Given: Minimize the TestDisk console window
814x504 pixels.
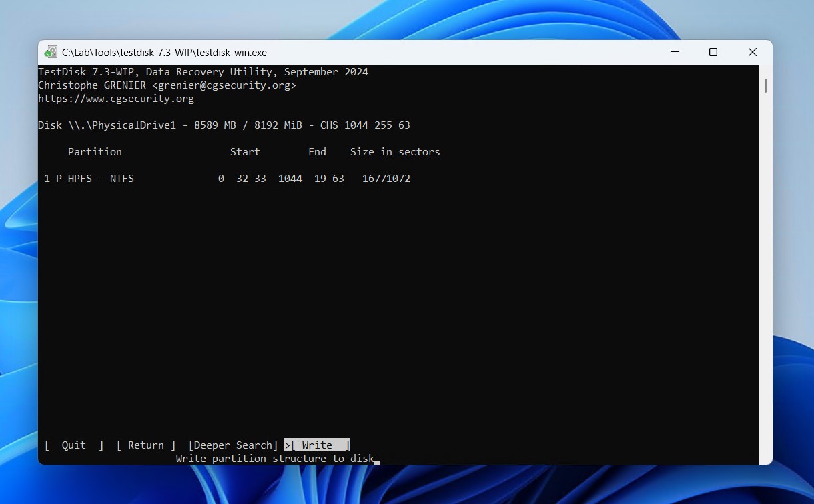Looking at the screenshot, I should (674, 52).
